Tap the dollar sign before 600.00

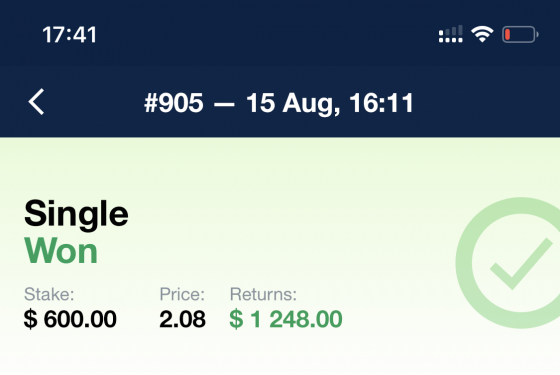click(30, 319)
